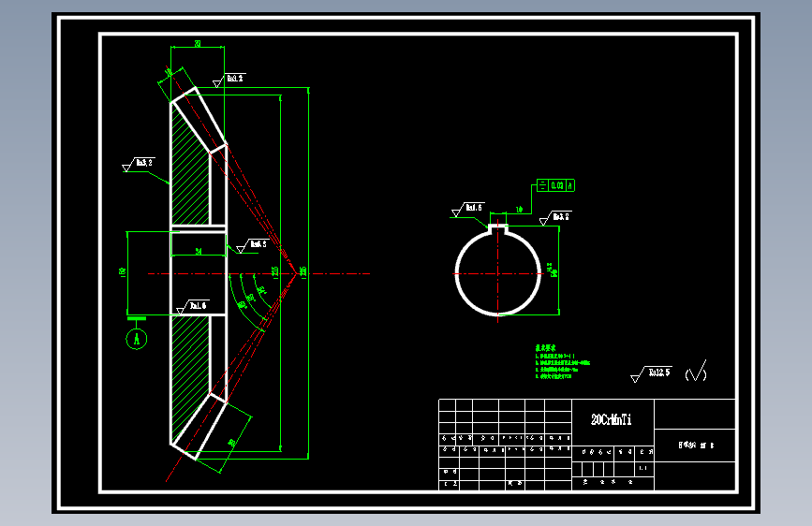Select the keyway width dimension 10

519,209
